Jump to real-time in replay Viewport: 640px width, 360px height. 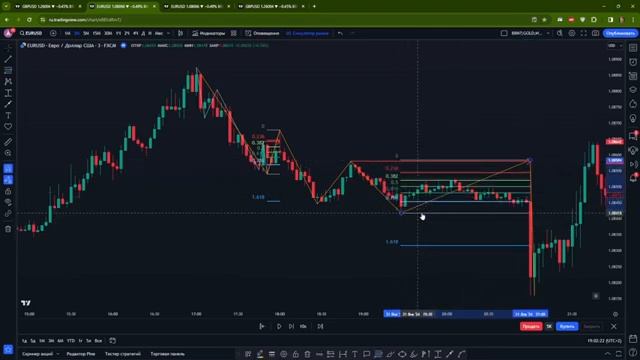pos(320,326)
